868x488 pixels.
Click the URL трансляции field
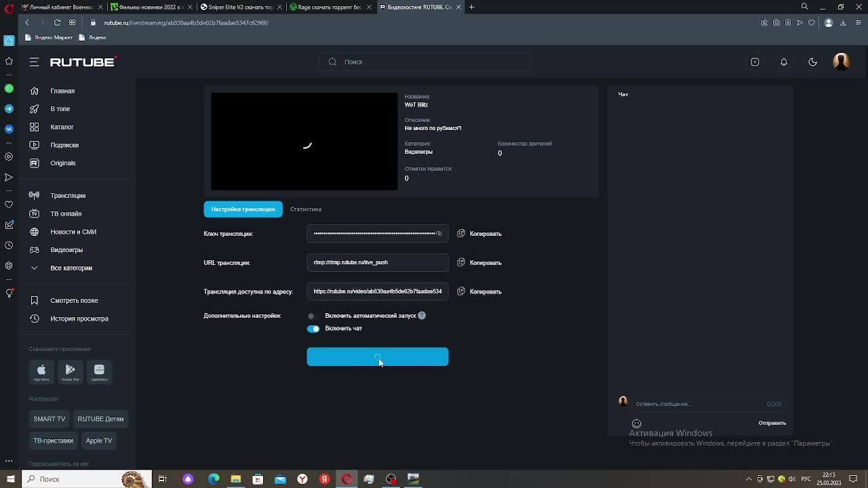378,262
